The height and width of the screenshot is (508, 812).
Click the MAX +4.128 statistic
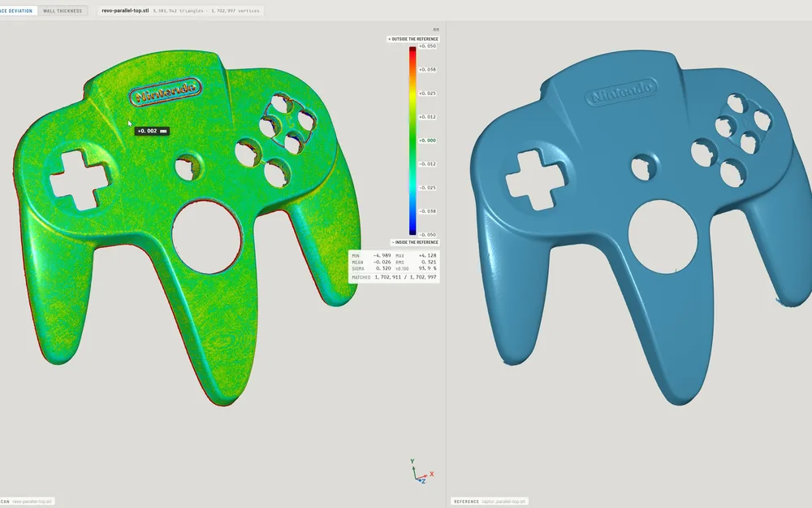[416, 255]
